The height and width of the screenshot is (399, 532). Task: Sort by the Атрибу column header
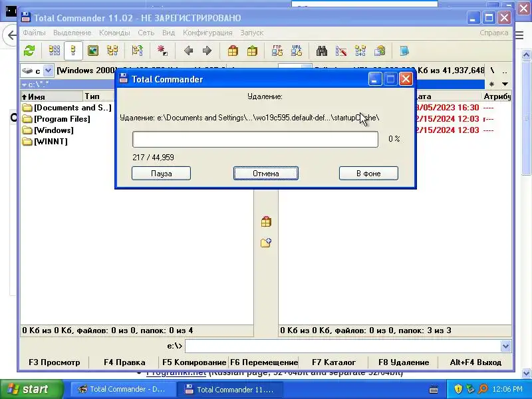point(497,96)
